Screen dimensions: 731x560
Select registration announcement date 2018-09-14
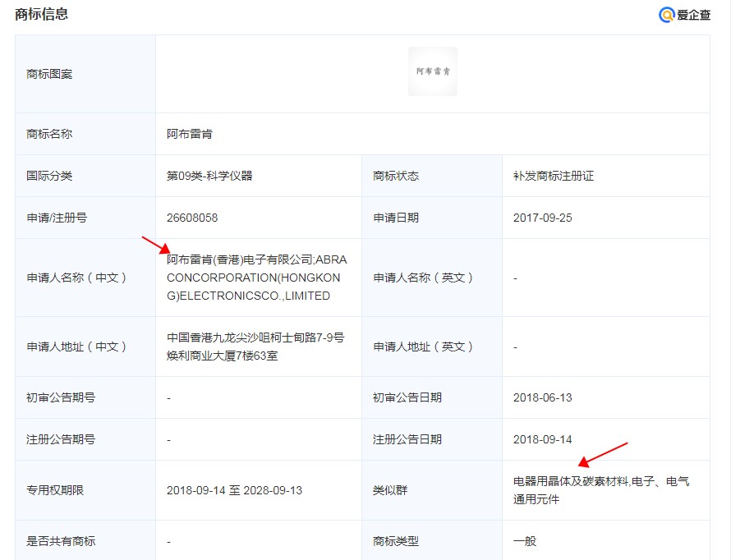point(543,439)
